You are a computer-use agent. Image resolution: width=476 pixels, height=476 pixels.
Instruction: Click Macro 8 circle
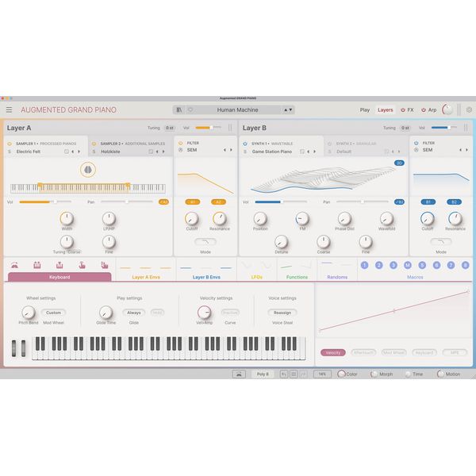[x=466, y=265]
